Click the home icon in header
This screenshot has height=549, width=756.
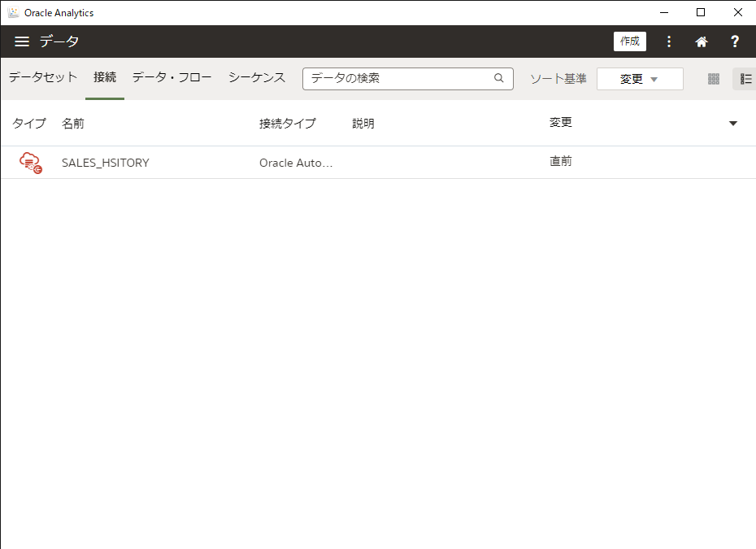click(701, 41)
